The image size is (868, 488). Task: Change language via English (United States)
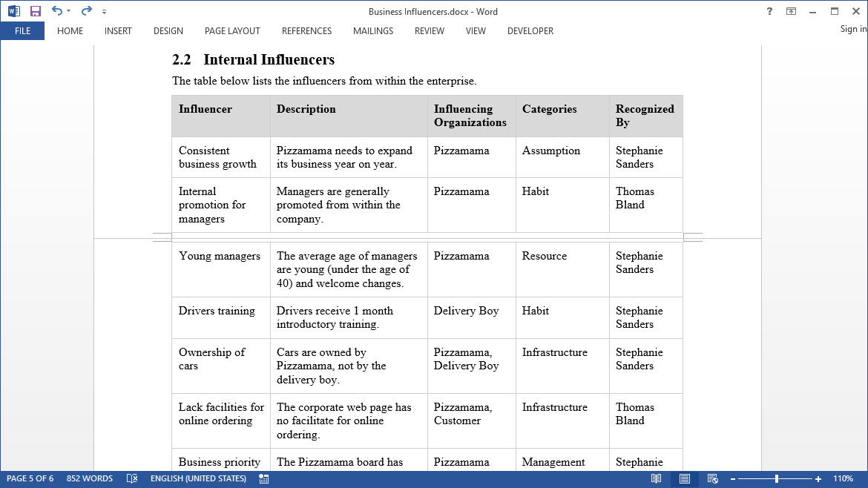pyautogui.click(x=197, y=478)
